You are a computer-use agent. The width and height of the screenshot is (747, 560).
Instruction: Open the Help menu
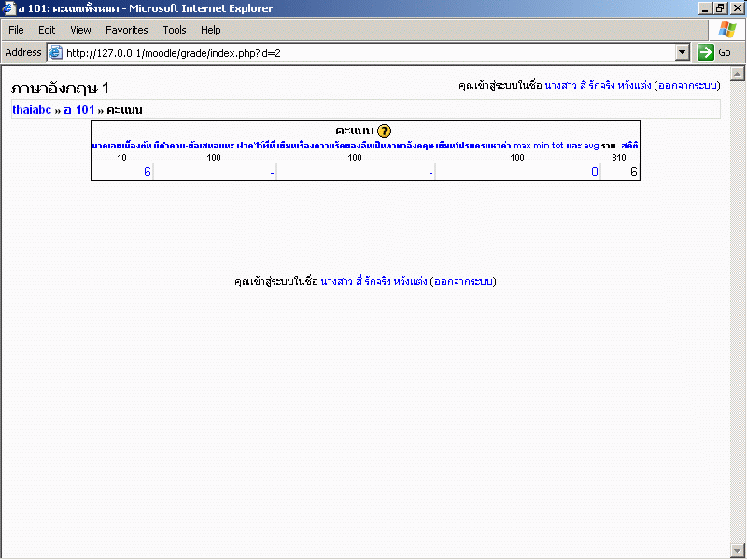coord(211,30)
